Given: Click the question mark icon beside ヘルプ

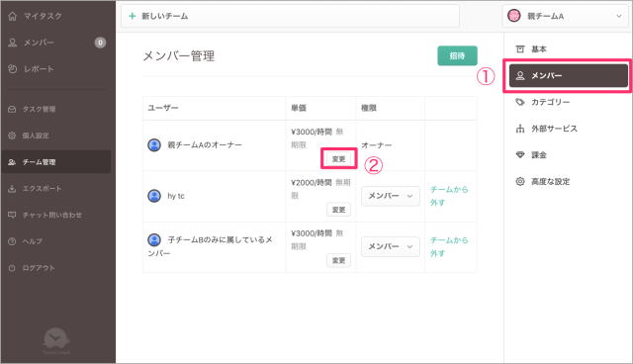Looking at the screenshot, I should 12,241.
